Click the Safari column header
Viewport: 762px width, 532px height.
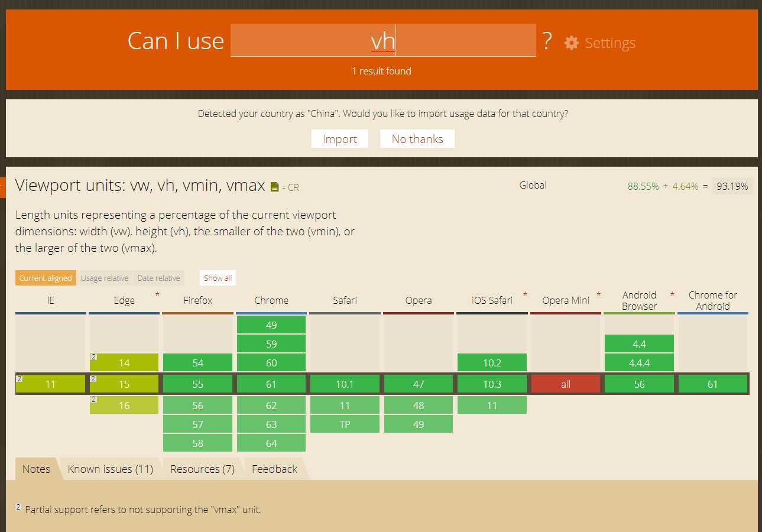coord(345,300)
